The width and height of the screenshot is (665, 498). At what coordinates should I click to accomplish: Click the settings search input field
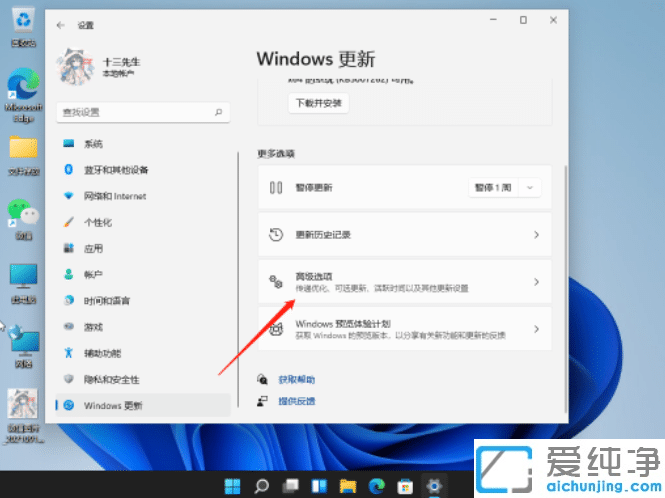143,112
